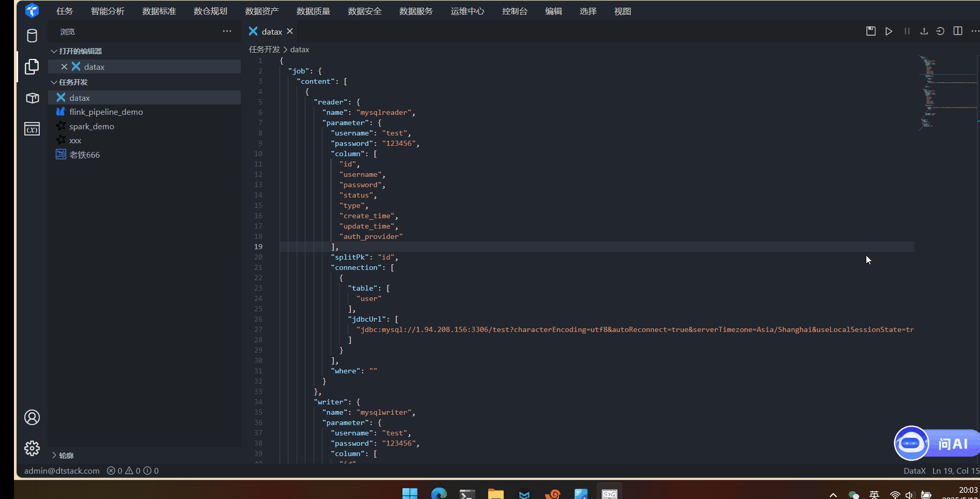Click the DataX language mode in status bar
980x499 pixels.
pos(914,471)
